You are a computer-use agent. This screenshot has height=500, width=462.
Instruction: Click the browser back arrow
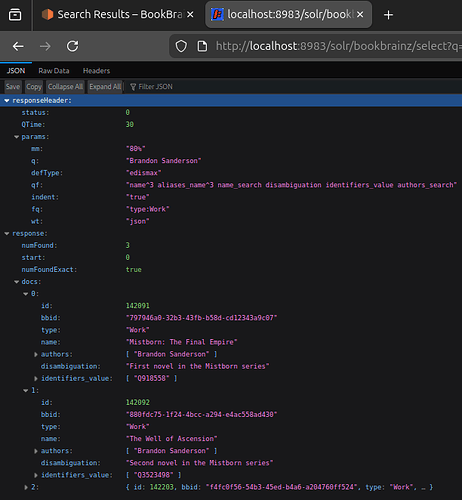18,46
